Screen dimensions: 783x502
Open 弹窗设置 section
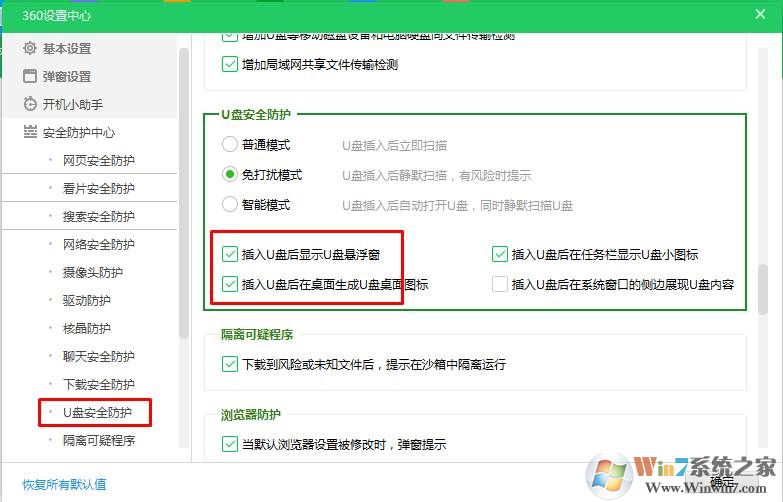click(x=67, y=76)
